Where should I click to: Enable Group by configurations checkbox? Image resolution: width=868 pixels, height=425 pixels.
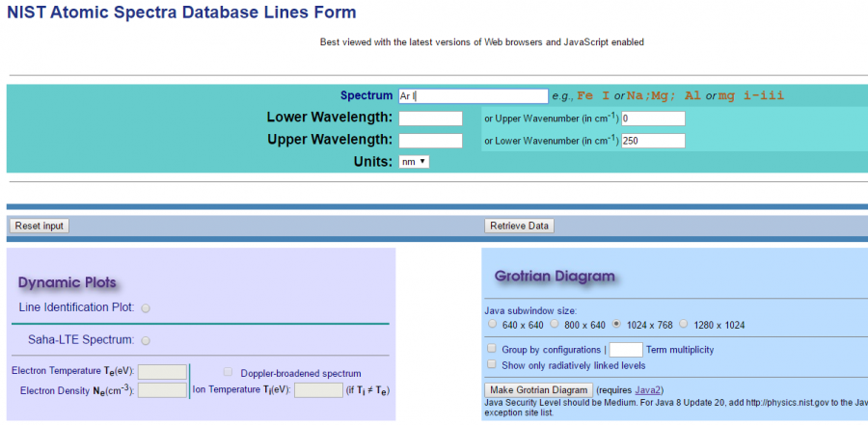[x=491, y=349]
